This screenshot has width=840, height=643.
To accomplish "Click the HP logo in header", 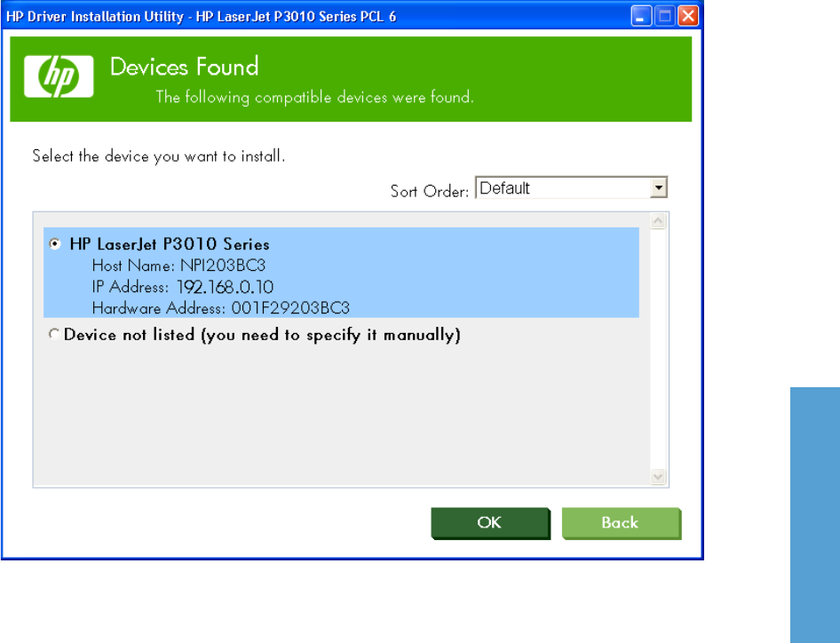I will pos(59,76).
